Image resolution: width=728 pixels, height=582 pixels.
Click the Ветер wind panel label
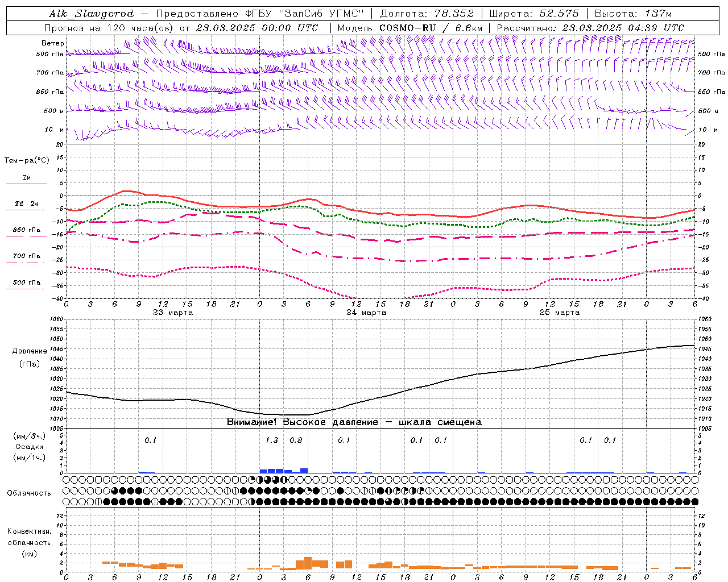(53, 43)
